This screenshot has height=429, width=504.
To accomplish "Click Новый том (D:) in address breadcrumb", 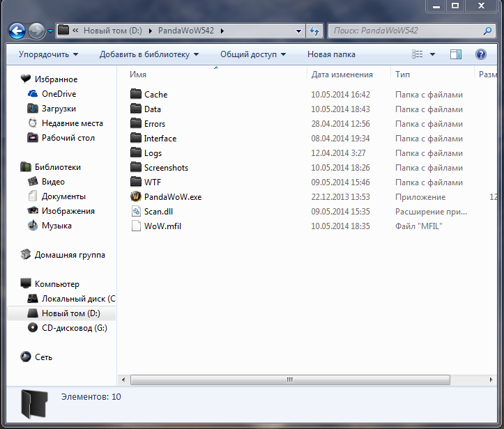I will pyautogui.click(x=112, y=31).
